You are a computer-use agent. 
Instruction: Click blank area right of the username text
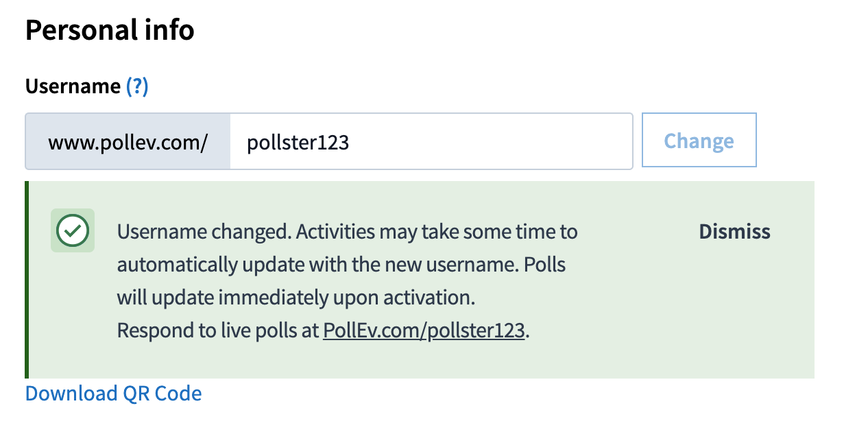(490, 141)
